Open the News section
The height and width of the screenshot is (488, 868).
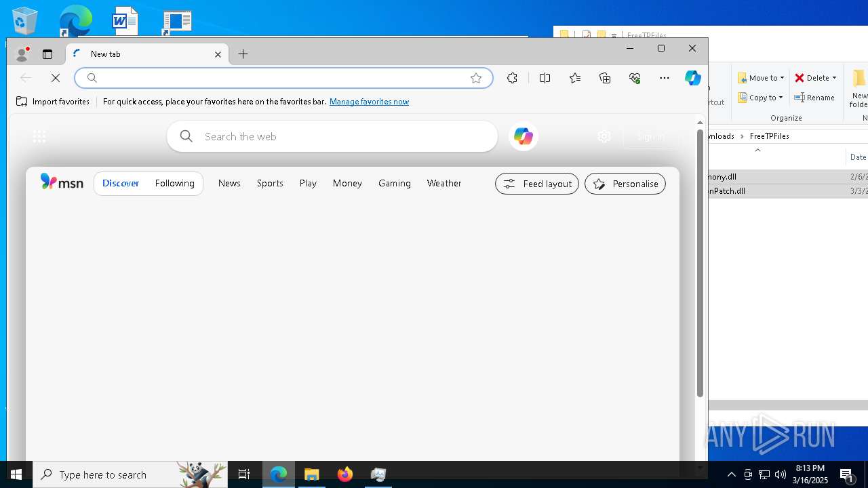coord(229,183)
